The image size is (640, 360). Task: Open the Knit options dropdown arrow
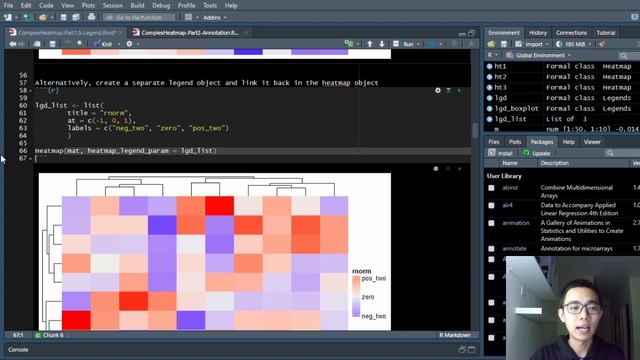(119, 44)
